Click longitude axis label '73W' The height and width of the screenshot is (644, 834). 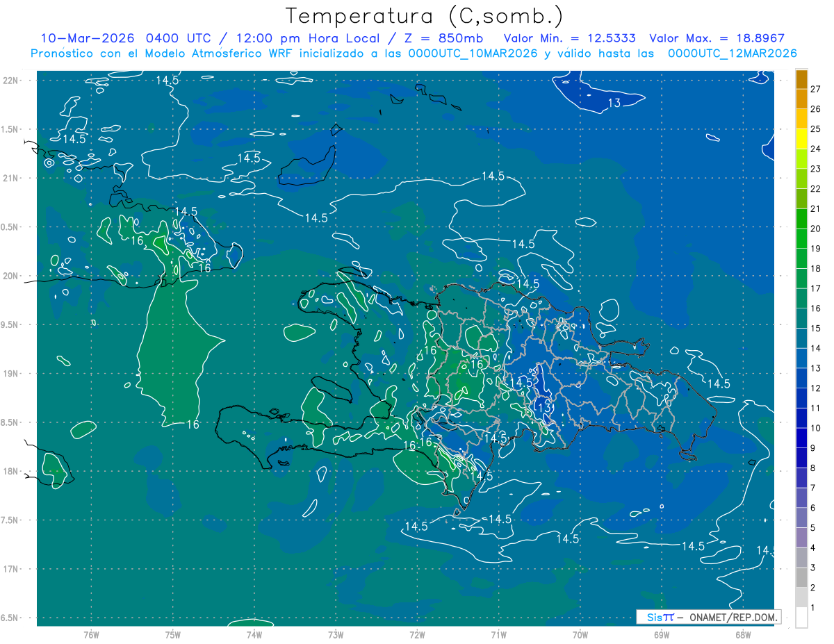click(x=336, y=634)
